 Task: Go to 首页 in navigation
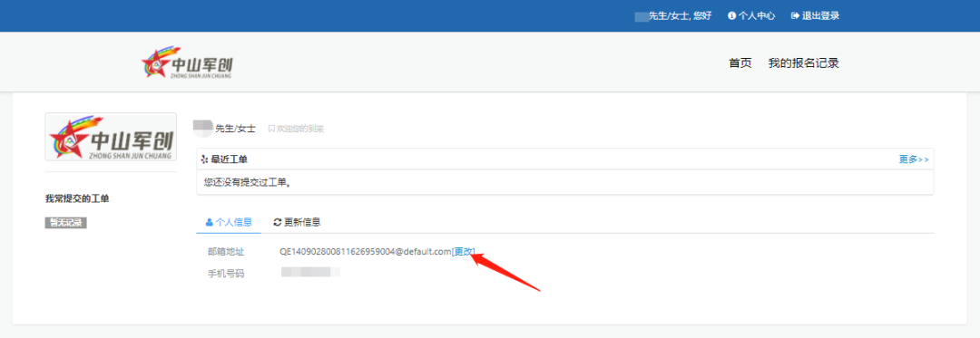pyautogui.click(x=740, y=63)
